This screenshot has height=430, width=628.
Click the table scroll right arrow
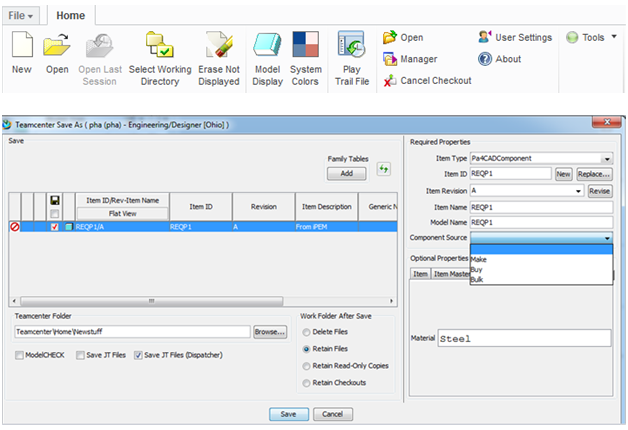pyautogui.click(x=391, y=301)
